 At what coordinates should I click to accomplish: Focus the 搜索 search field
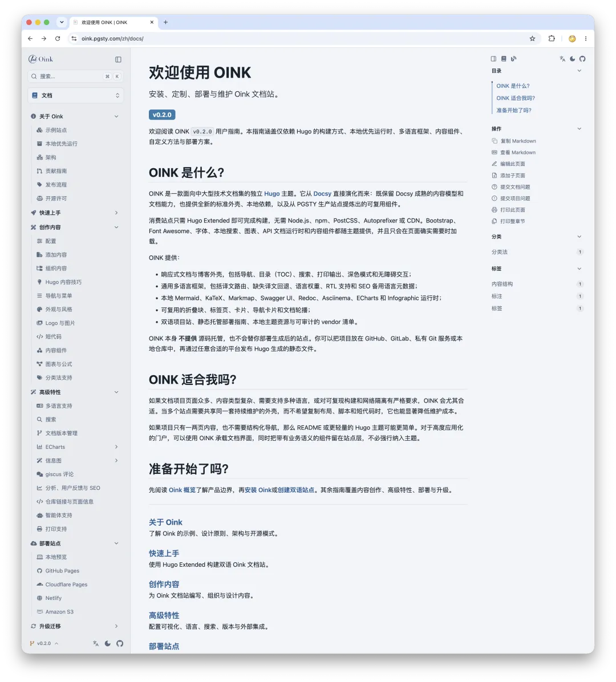[76, 76]
